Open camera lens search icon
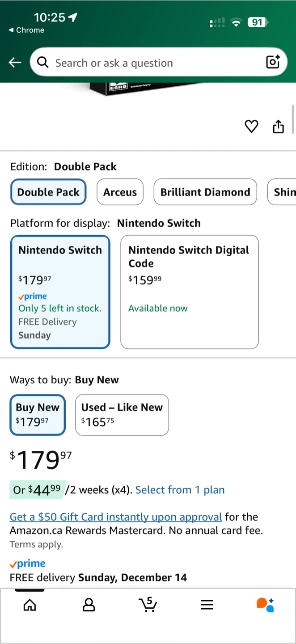 pos(273,62)
